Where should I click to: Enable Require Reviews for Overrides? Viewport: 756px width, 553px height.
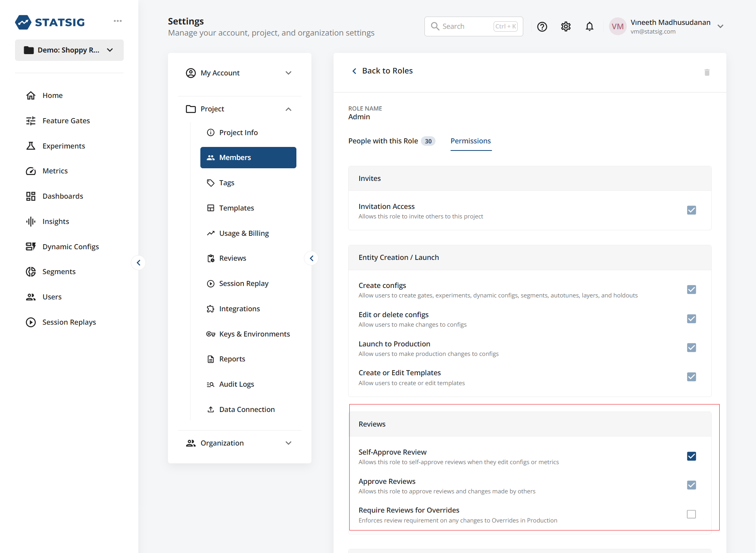click(x=691, y=514)
